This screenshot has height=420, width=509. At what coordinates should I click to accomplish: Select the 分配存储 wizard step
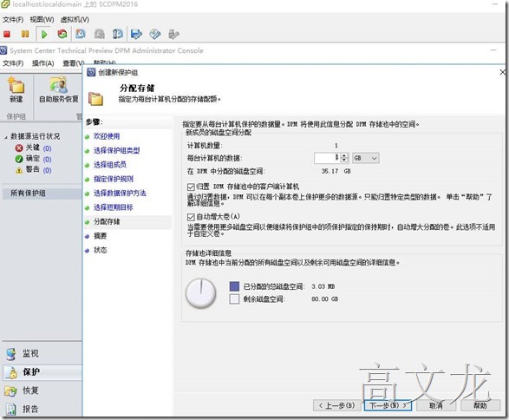107,221
